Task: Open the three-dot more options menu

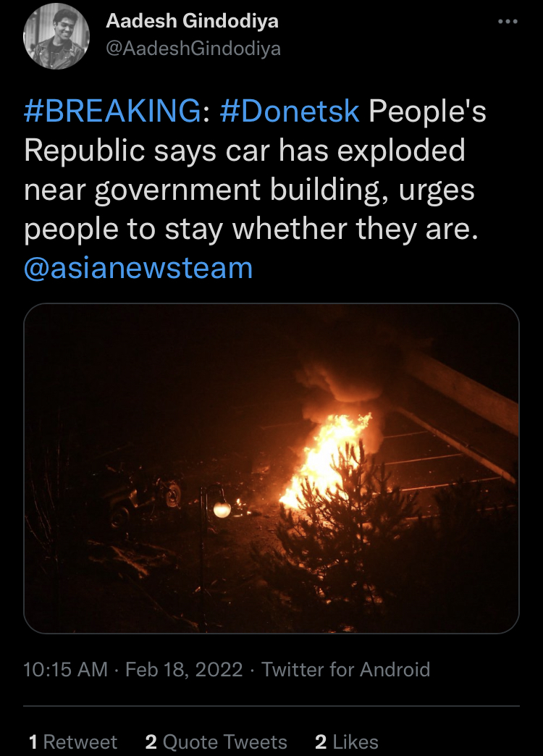Action: pos(508,22)
